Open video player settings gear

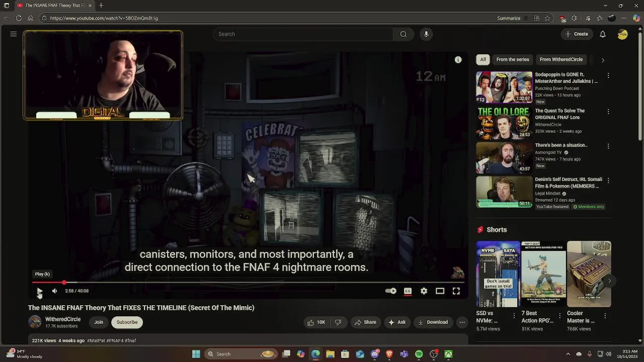(424, 291)
